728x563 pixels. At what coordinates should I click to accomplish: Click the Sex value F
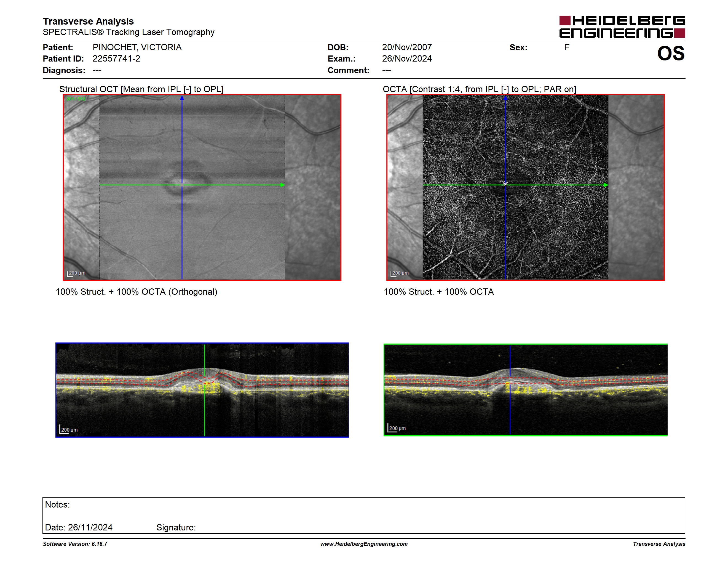click(567, 47)
